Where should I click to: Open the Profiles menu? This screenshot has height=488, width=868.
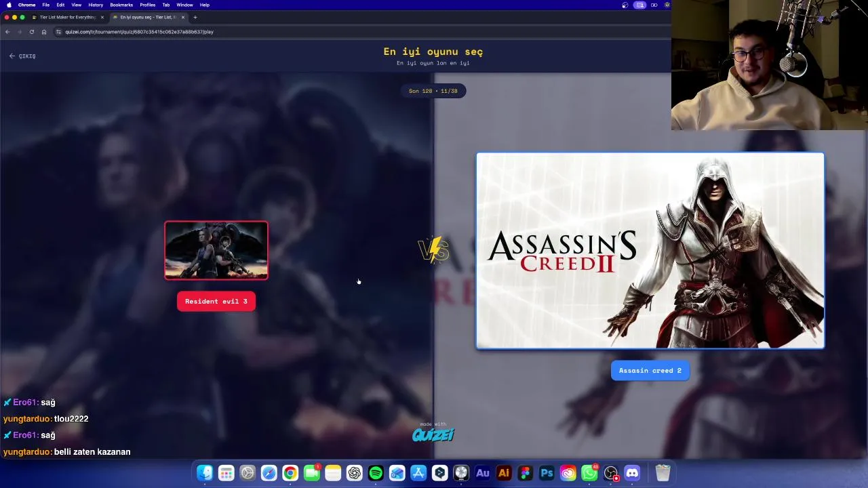148,5
